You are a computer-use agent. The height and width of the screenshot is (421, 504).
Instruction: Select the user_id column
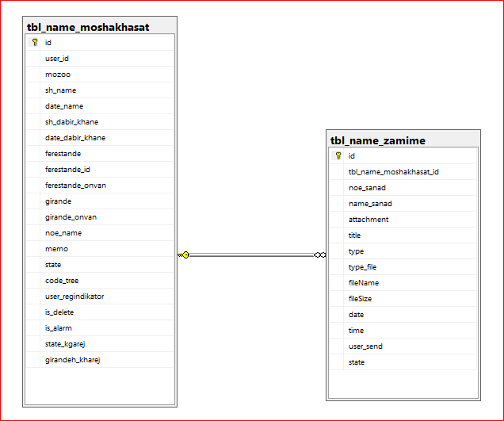(100, 58)
